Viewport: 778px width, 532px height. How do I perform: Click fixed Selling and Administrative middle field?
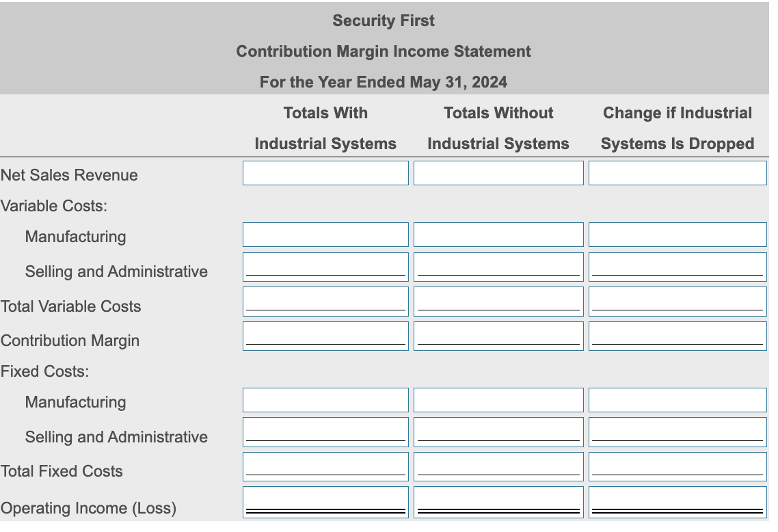coord(498,431)
